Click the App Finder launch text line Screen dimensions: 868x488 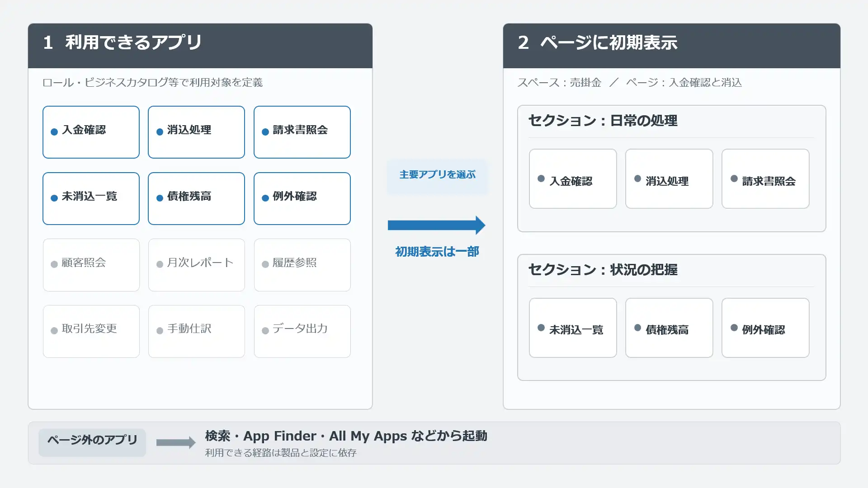coord(346,436)
